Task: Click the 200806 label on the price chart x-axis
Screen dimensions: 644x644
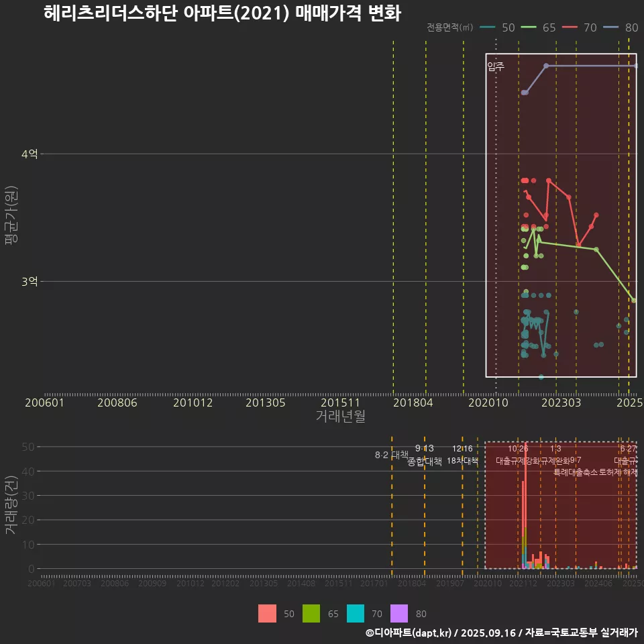Action: [117, 402]
